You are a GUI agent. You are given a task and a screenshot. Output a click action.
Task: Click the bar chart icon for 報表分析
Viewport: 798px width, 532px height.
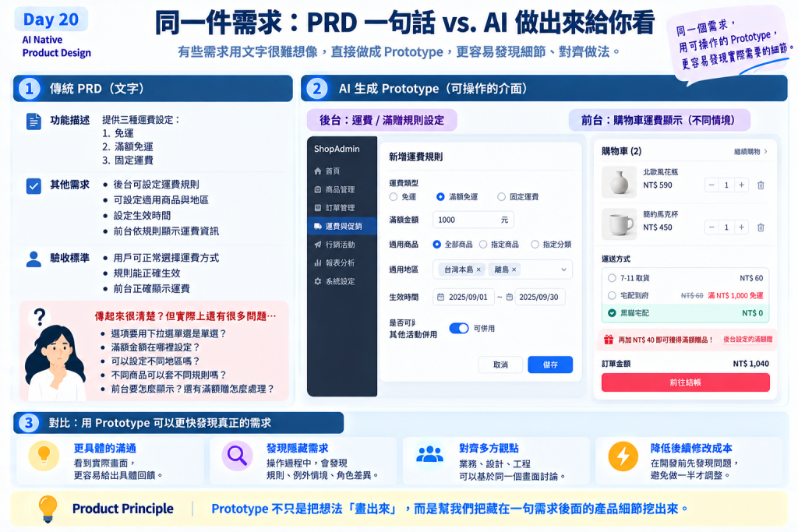pyautogui.click(x=318, y=262)
